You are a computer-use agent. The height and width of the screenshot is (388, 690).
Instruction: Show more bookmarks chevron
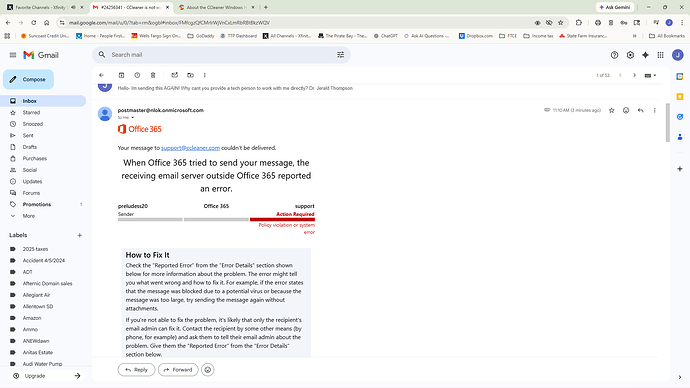(635, 36)
